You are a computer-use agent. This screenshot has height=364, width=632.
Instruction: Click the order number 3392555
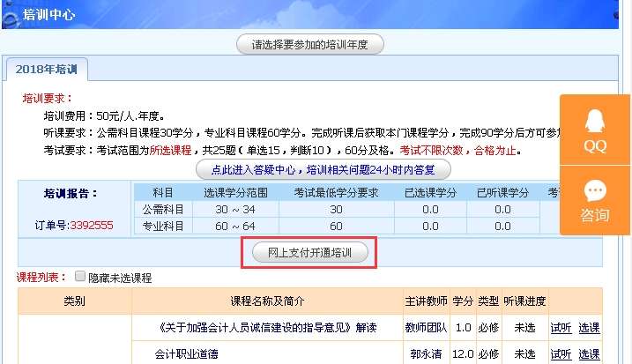click(91, 225)
